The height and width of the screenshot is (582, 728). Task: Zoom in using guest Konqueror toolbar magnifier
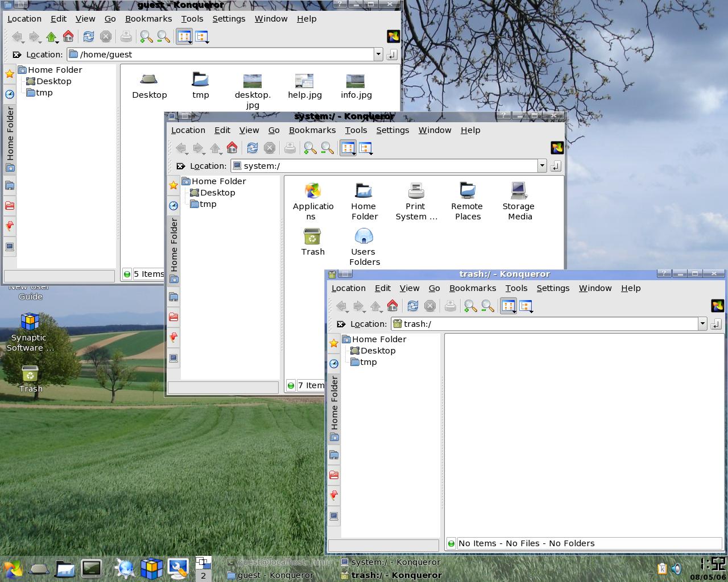click(146, 37)
